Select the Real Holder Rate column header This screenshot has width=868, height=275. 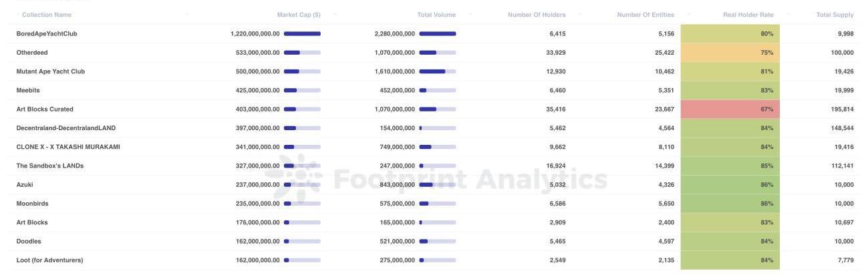click(748, 15)
